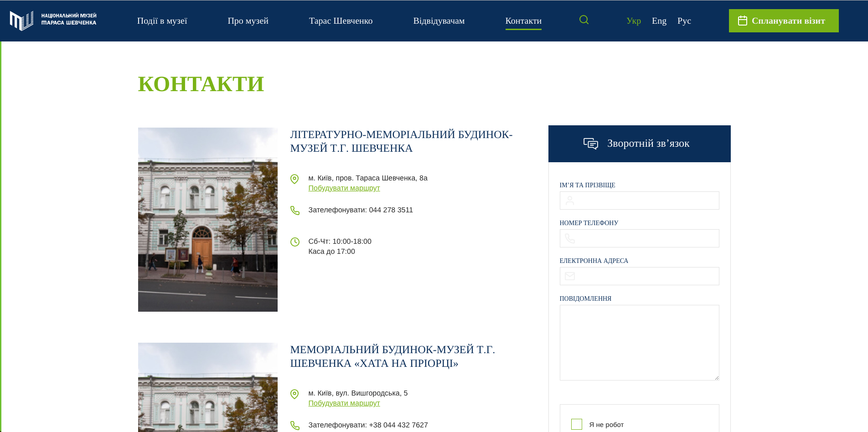This screenshot has height=432, width=868.
Task: Focus the Електронна адреса input field
Action: coord(640,276)
